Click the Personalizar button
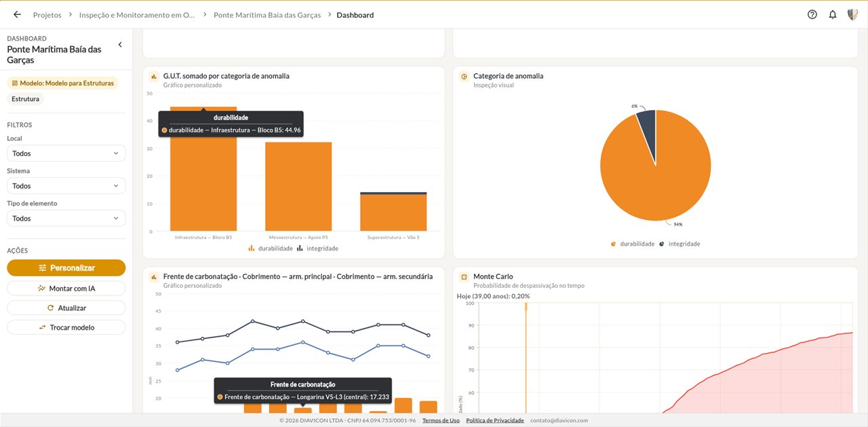The width and height of the screenshot is (868, 427). [x=66, y=268]
